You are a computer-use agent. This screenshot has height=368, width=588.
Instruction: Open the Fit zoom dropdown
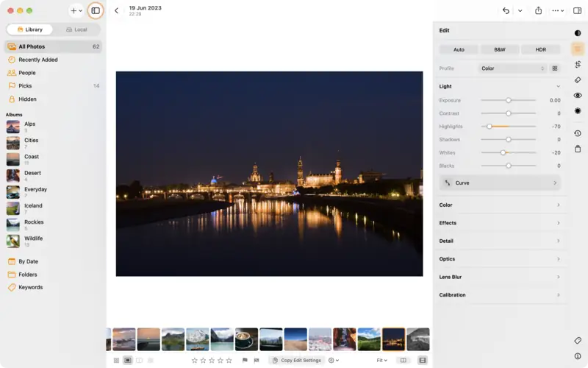click(x=381, y=360)
